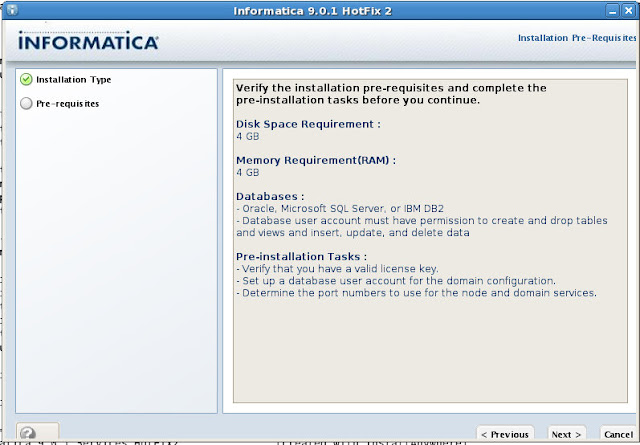Click the 'Verify the installation pre-requisites' intro text
The image size is (640, 445).
[391, 94]
